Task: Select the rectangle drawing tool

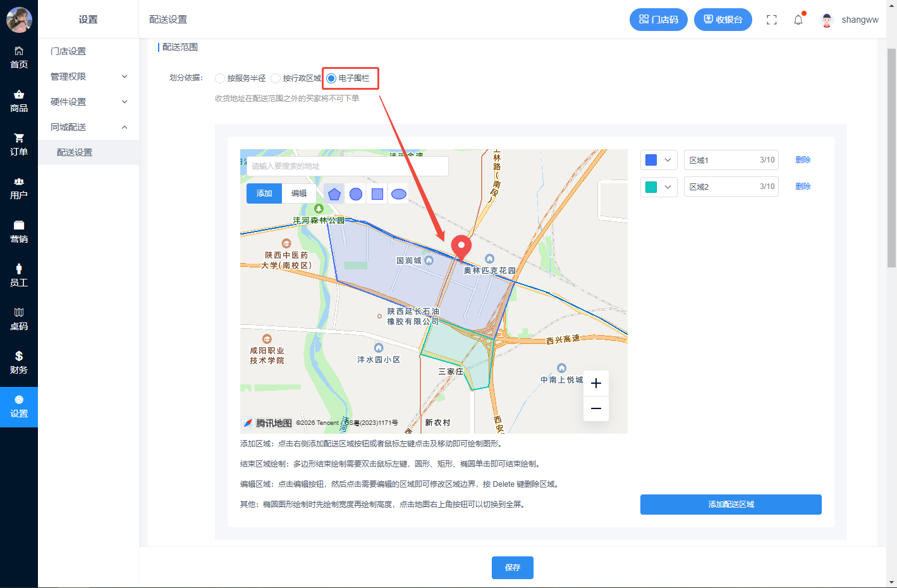Action: (377, 194)
